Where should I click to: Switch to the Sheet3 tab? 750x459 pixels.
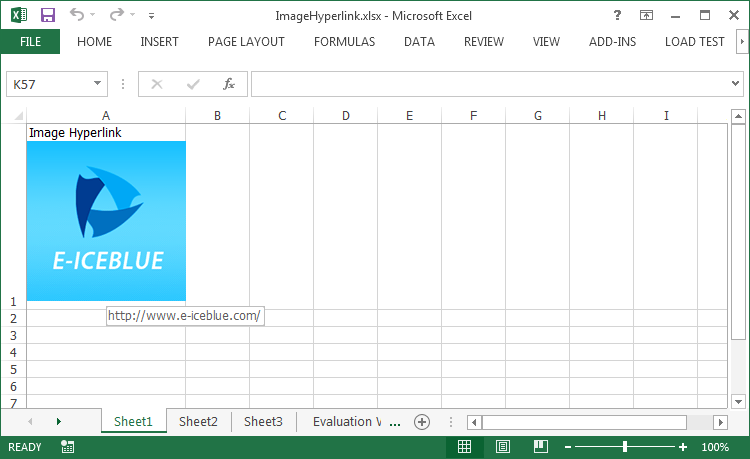pyautogui.click(x=263, y=421)
